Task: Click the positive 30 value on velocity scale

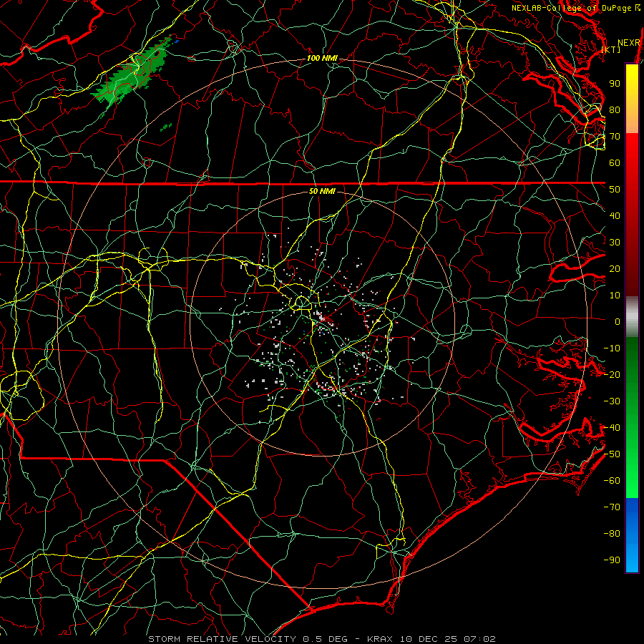Action: coord(615,243)
